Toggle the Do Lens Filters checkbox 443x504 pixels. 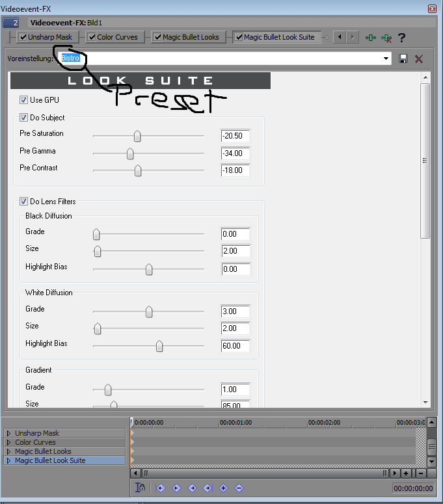coord(24,202)
